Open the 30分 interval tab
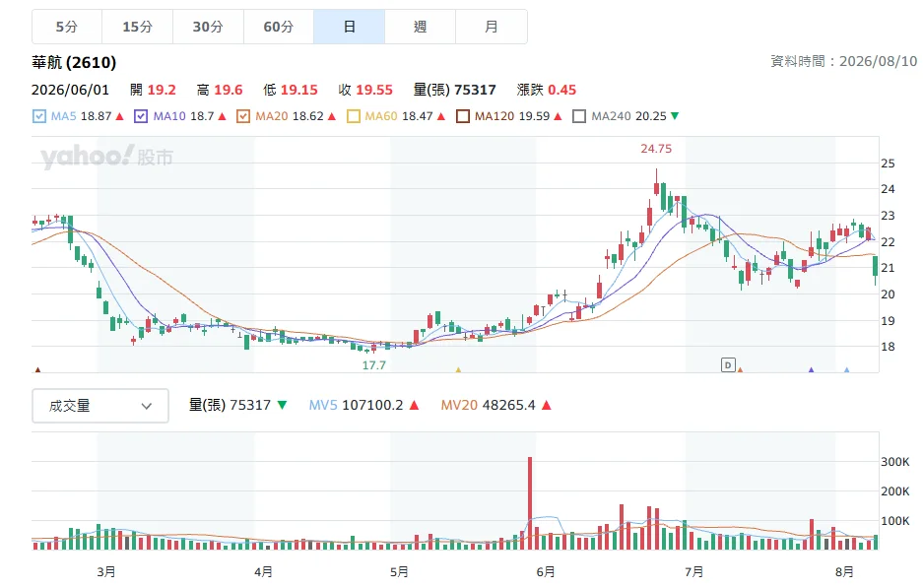This screenshot has height=588, width=923. pyautogui.click(x=208, y=27)
